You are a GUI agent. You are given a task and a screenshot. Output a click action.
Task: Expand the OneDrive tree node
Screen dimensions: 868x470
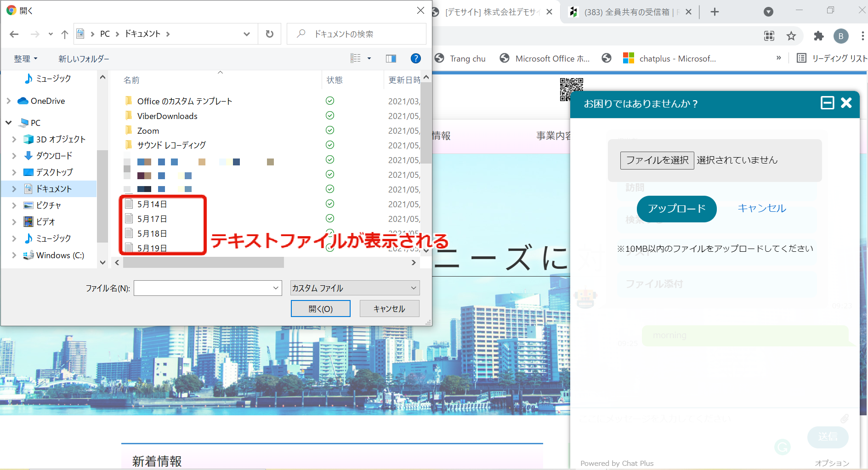click(x=9, y=101)
